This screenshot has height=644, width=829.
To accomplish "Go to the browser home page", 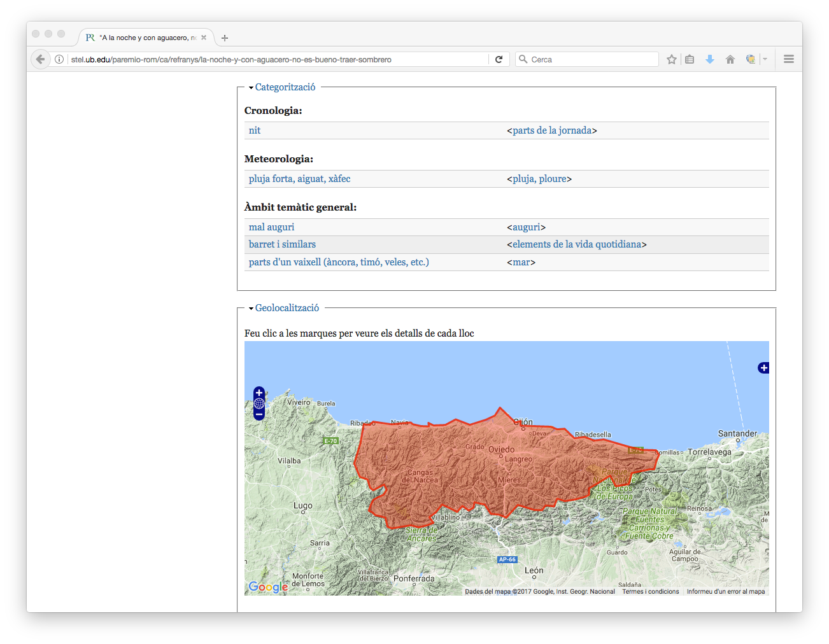I will [x=730, y=59].
